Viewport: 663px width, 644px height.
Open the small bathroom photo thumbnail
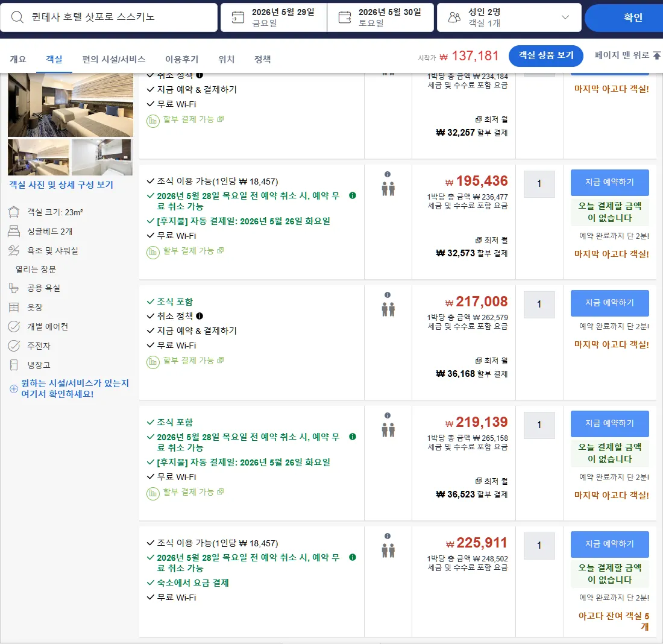[x=102, y=157]
